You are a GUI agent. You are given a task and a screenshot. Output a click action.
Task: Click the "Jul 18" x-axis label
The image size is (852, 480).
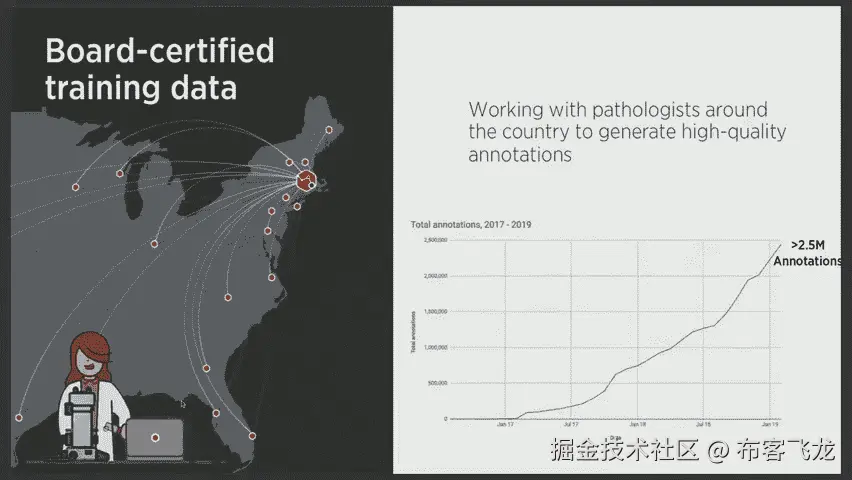(x=703, y=424)
